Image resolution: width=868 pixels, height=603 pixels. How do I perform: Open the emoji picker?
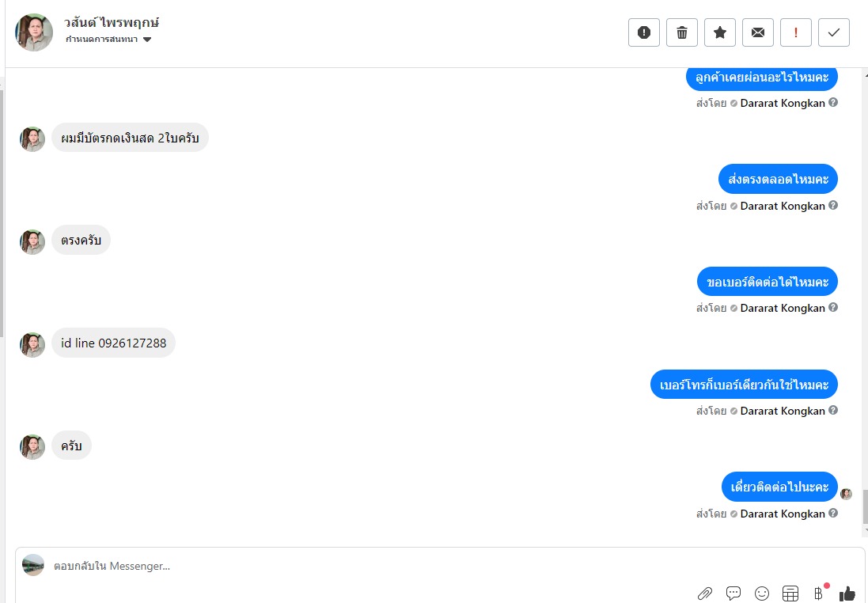[x=762, y=594]
